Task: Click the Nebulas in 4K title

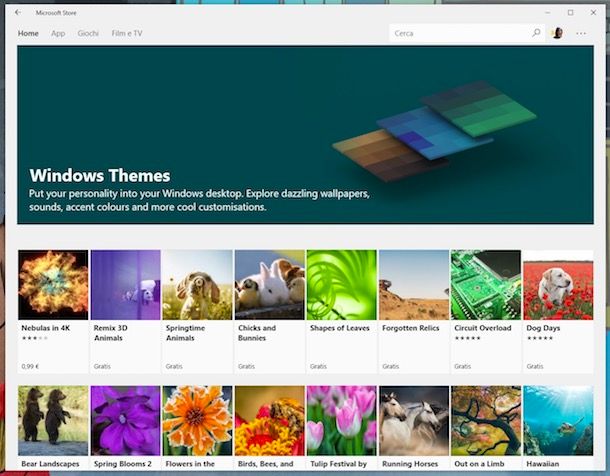Action: coord(46,328)
